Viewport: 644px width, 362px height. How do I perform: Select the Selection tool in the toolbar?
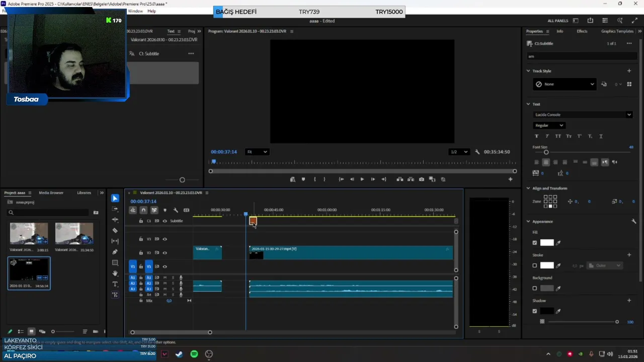[x=115, y=198]
